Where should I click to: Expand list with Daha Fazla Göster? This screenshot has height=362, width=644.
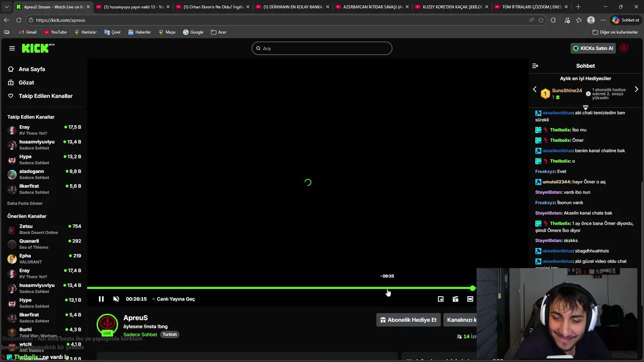pos(25,204)
